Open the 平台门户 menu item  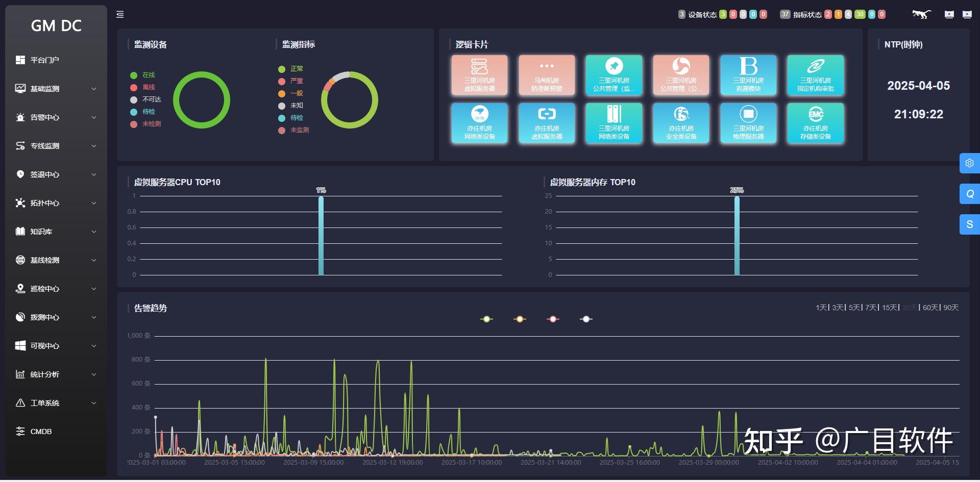coord(56,60)
